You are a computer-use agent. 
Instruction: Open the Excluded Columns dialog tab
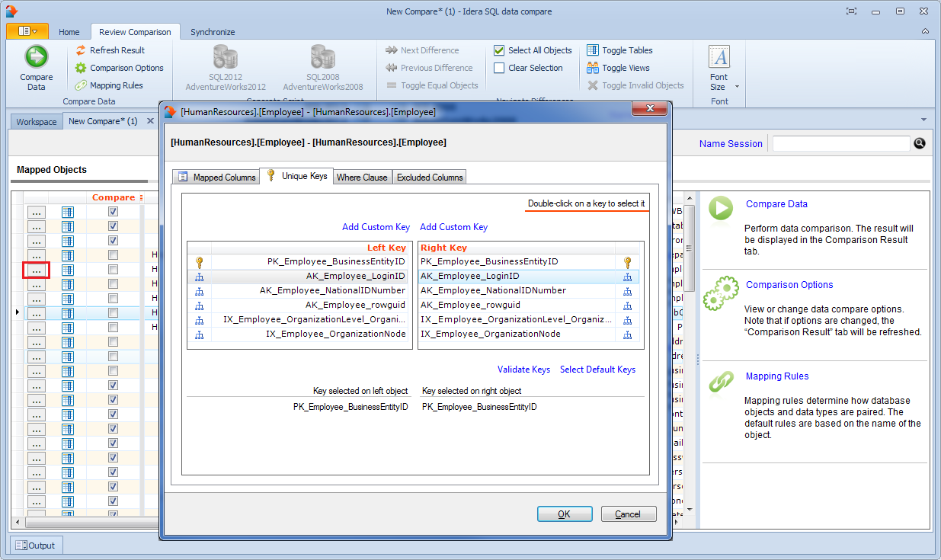[x=430, y=177]
